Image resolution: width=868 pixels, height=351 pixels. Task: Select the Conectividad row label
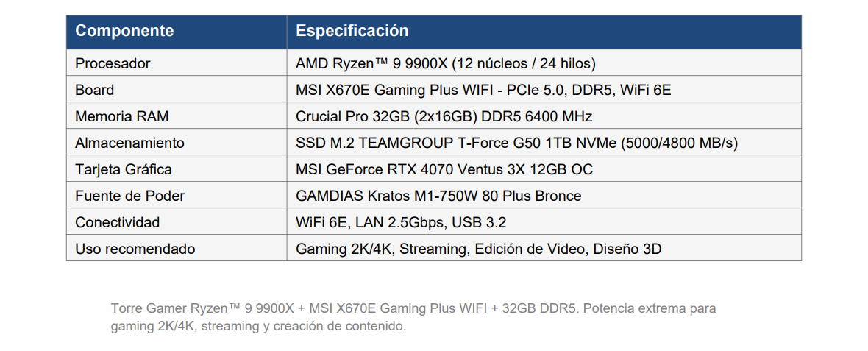(x=177, y=222)
